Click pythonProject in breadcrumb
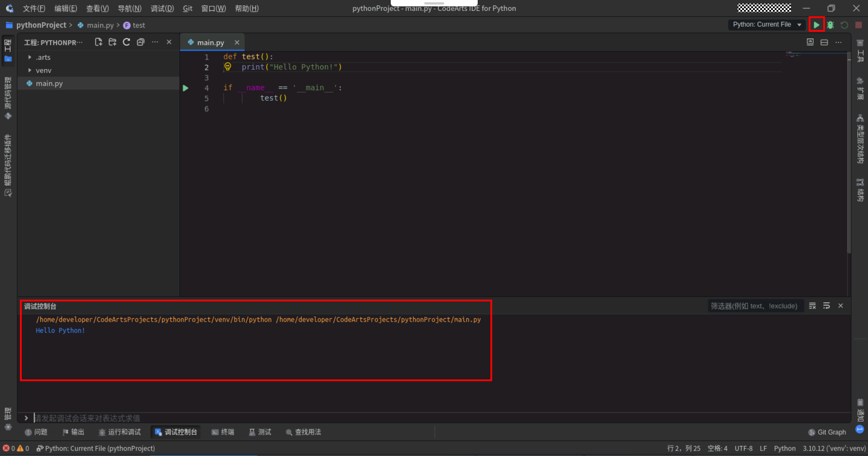 [41, 25]
